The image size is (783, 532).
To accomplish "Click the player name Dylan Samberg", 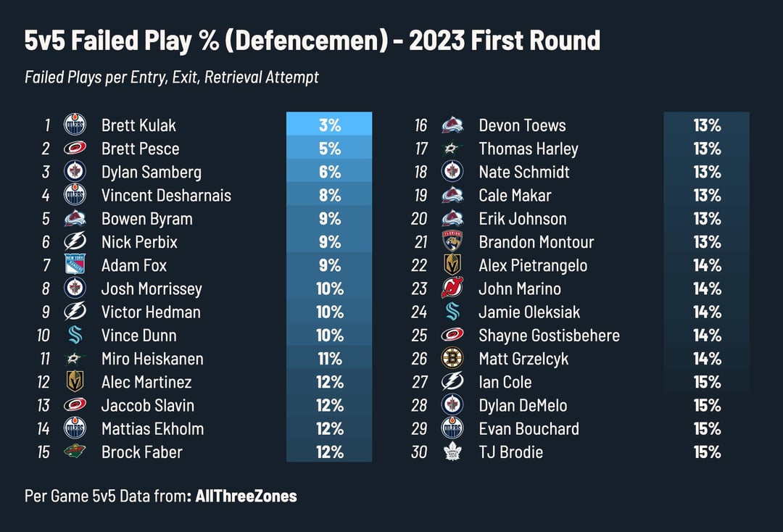I will [x=151, y=172].
